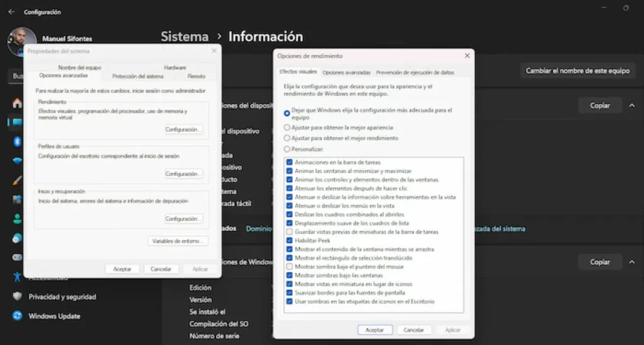The height and width of the screenshot is (345, 644).
Task: Toggle 'Desplazamiento suave de los cuadros de lista'
Action: (x=289, y=223)
